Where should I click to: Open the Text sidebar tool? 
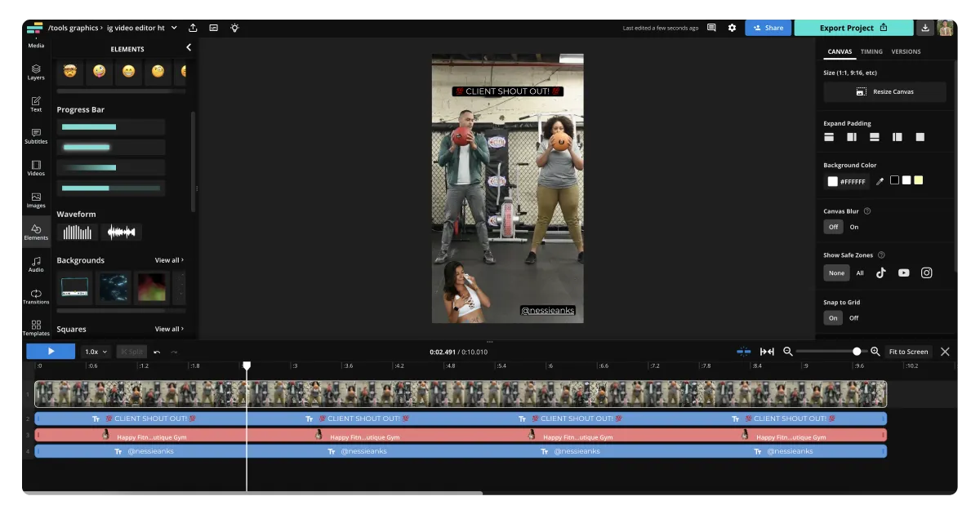36,104
